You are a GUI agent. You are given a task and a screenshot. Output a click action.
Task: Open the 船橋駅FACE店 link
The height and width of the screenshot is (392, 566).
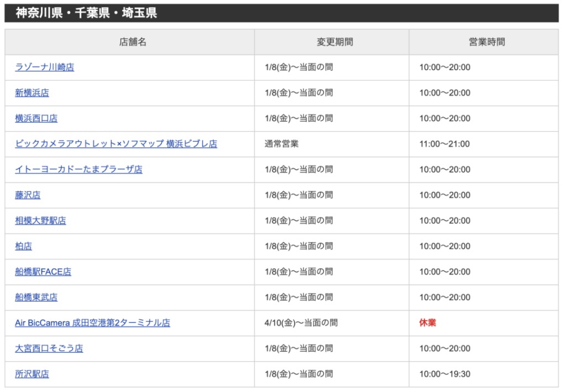coord(43,271)
